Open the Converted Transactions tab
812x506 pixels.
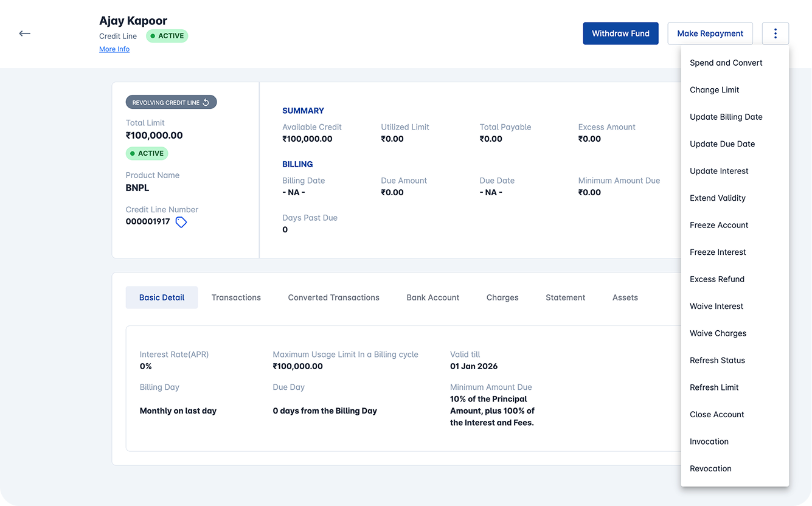click(x=333, y=297)
